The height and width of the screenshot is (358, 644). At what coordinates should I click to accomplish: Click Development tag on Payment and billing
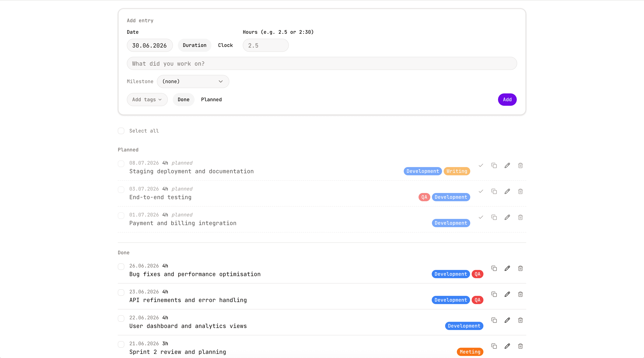(451, 223)
